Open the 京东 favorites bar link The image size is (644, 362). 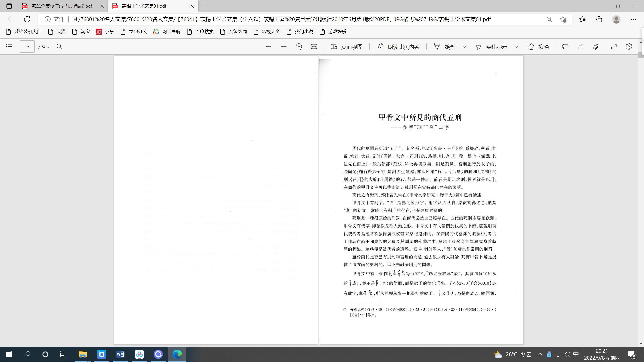point(105,32)
